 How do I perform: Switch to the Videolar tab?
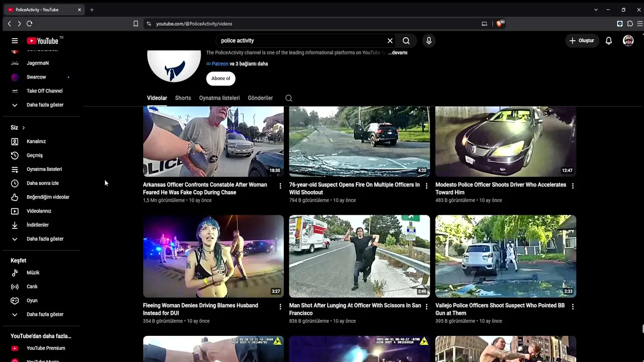click(157, 98)
